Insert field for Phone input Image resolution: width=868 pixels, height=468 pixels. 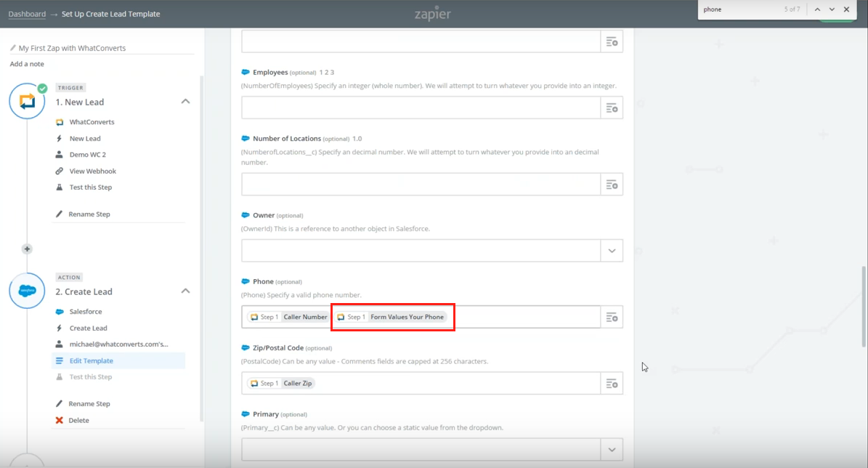pyautogui.click(x=612, y=318)
